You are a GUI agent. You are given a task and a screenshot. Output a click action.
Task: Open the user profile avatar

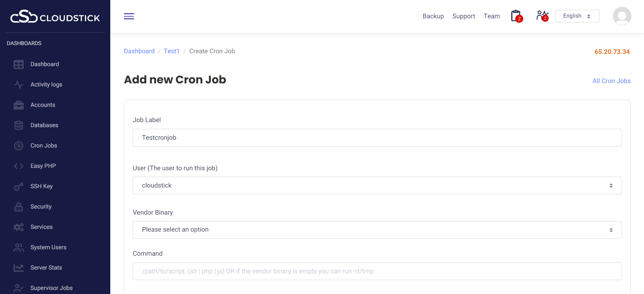pyautogui.click(x=622, y=16)
